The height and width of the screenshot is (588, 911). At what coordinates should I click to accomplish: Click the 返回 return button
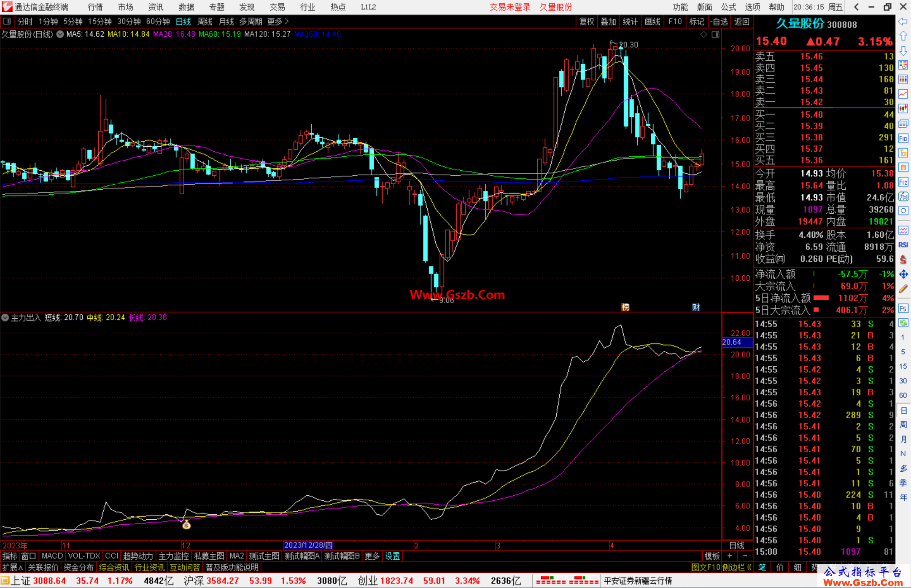pyautogui.click(x=742, y=21)
